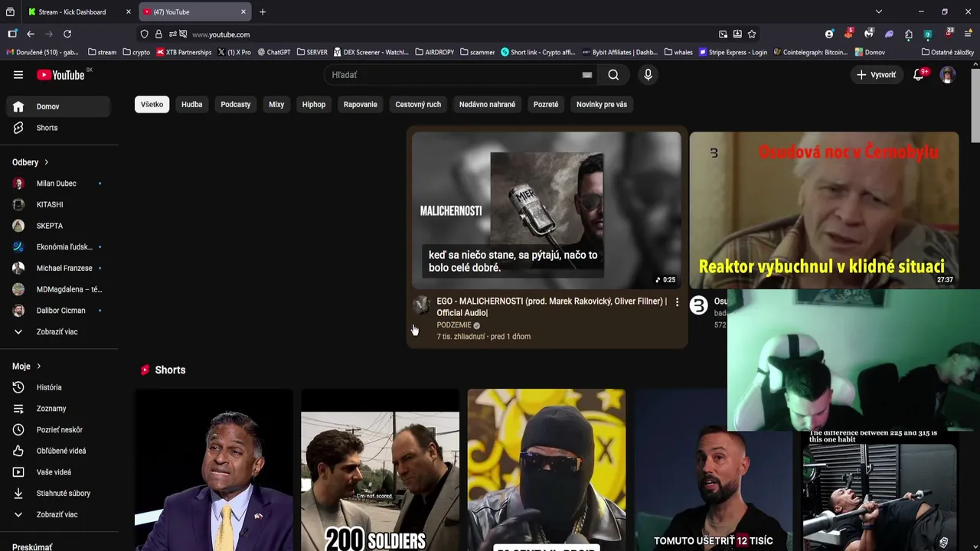The height and width of the screenshot is (551, 980).
Task: Select the Cestovný ruch chip
Action: click(418, 104)
